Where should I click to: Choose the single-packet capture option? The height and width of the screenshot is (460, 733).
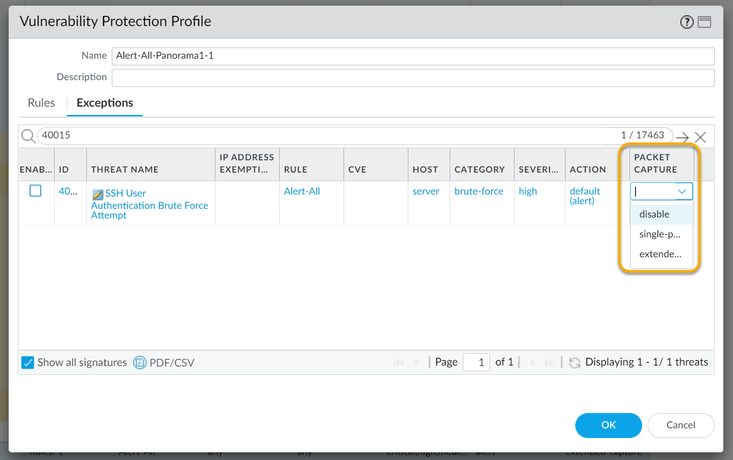(x=659, y=234)
